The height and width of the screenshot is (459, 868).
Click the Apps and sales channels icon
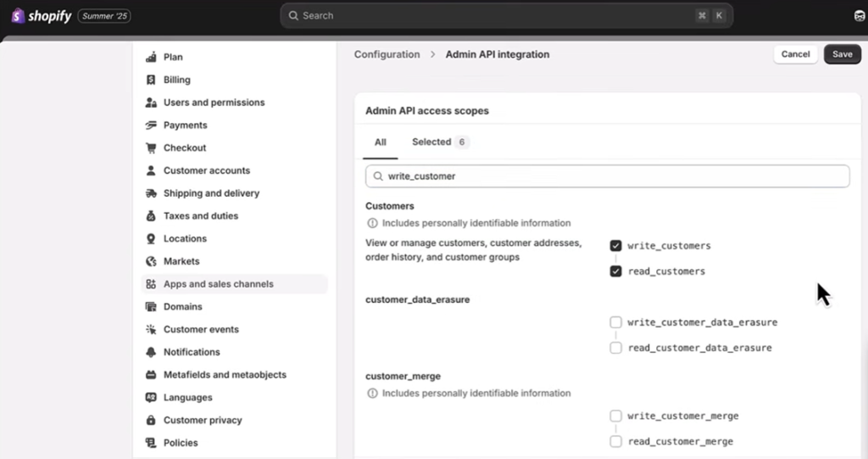click(151, 284)
